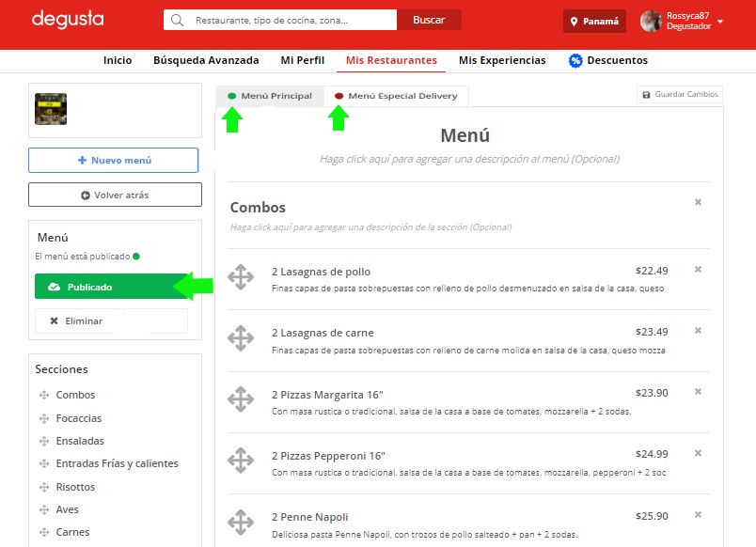
Task: Remove 2 Penne Napoli item
Action: [698, 515]
